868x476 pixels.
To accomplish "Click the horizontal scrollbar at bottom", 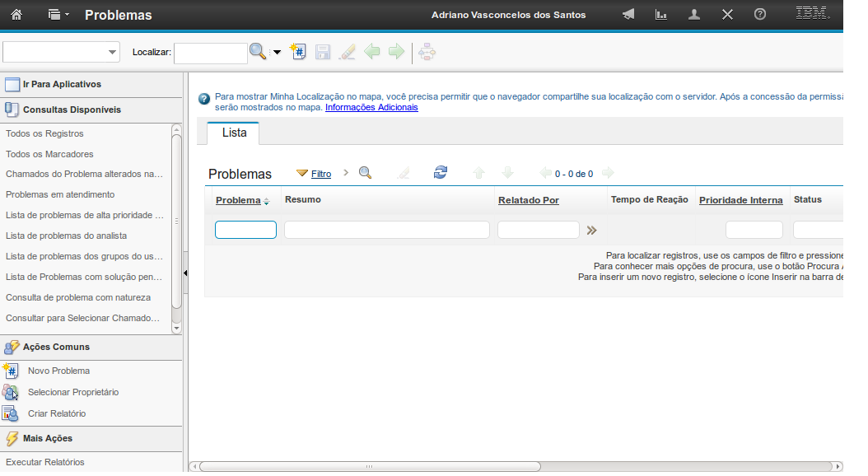I will tap(369, 466).
